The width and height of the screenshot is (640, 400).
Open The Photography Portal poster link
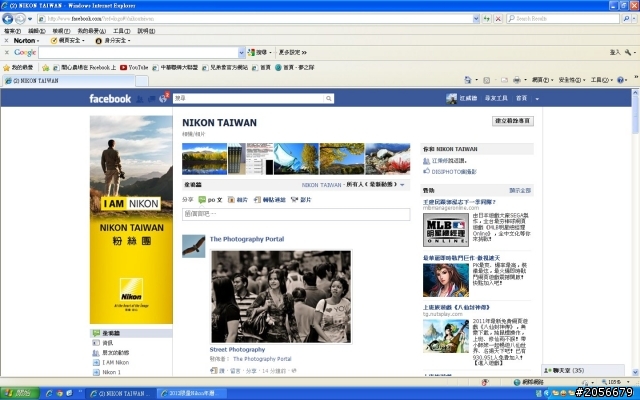247,239
